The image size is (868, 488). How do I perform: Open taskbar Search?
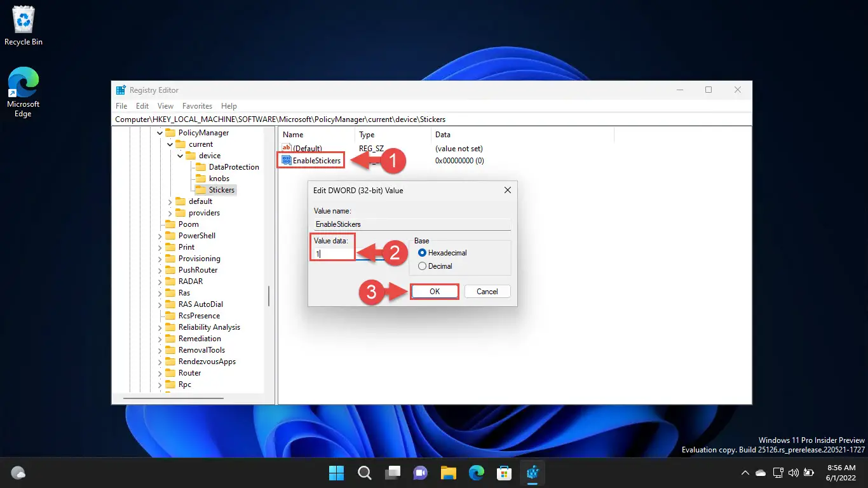364,473
